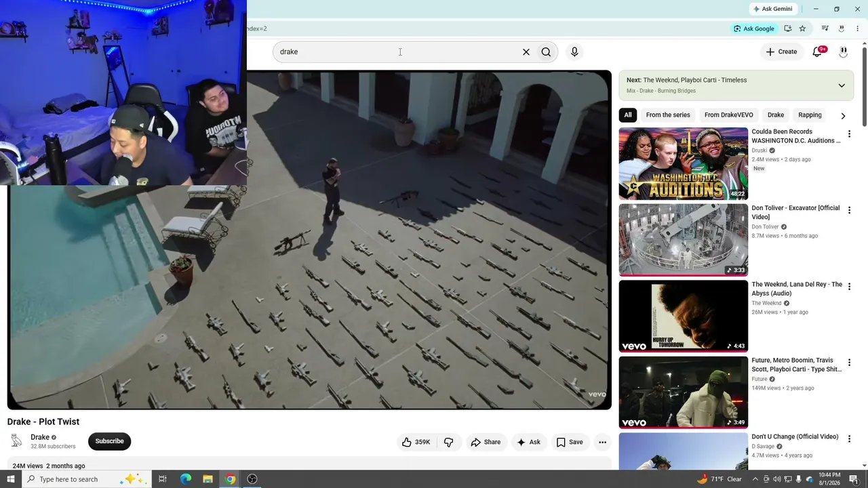This screenshot has height=488, width=868.
Task: Click the Drake - Plot Twist video player
Action: [x=309, y=240]
